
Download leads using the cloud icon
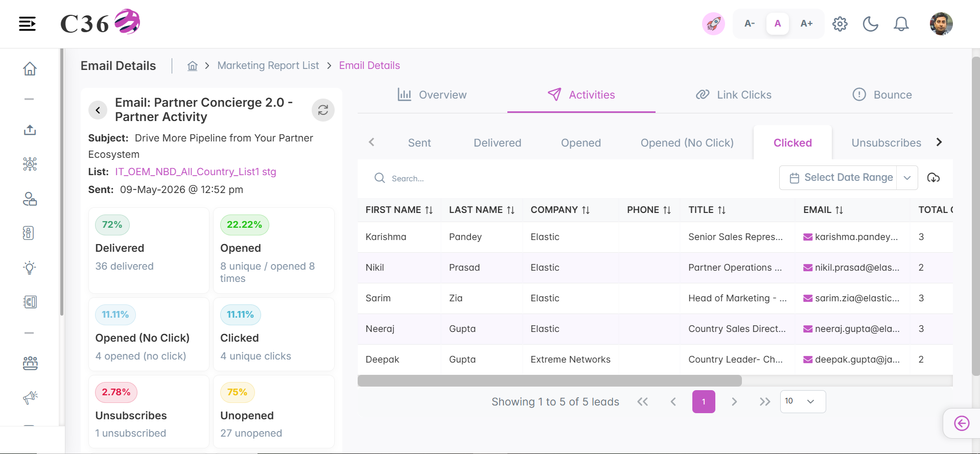tap(934, 178)
